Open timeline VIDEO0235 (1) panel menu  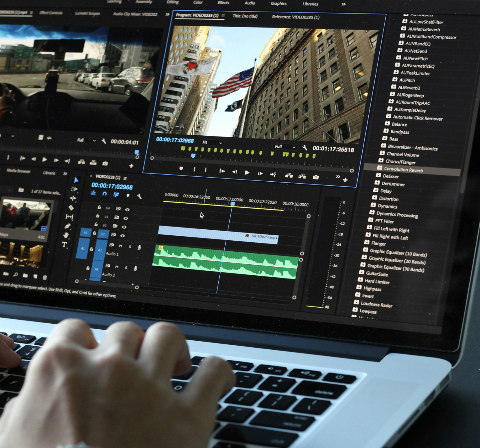point(125,178)
